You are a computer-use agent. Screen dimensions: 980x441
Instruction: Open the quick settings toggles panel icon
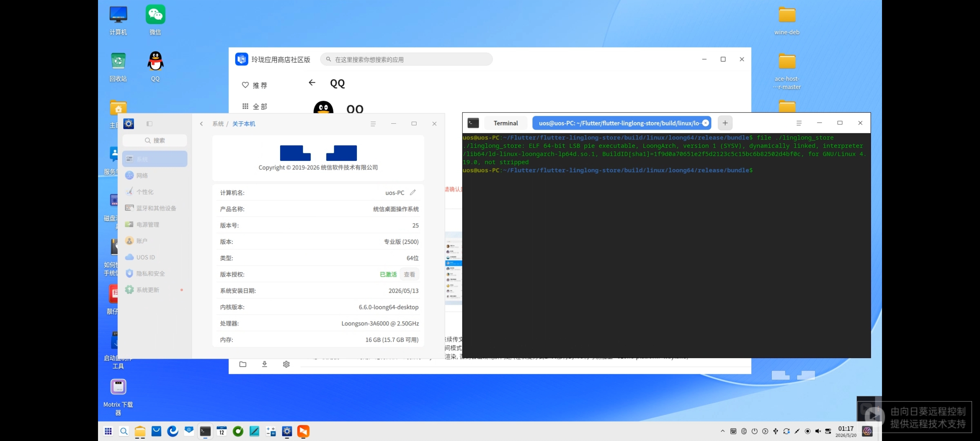(828, 431)
